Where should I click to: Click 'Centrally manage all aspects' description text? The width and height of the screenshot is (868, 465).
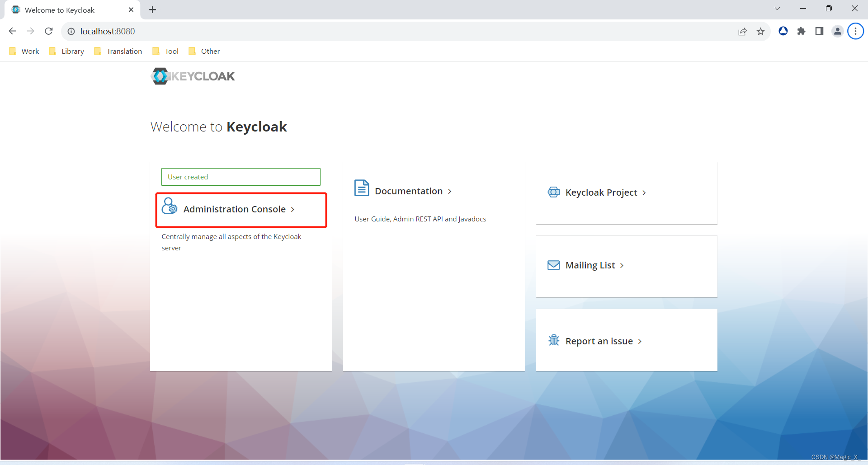[231, 242]
